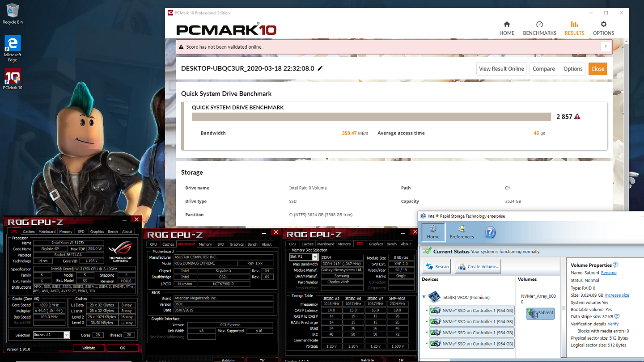Click the Compare button in PCMark 10
The width and height of the screenshot is (644, 362).
tap(544, 69)
